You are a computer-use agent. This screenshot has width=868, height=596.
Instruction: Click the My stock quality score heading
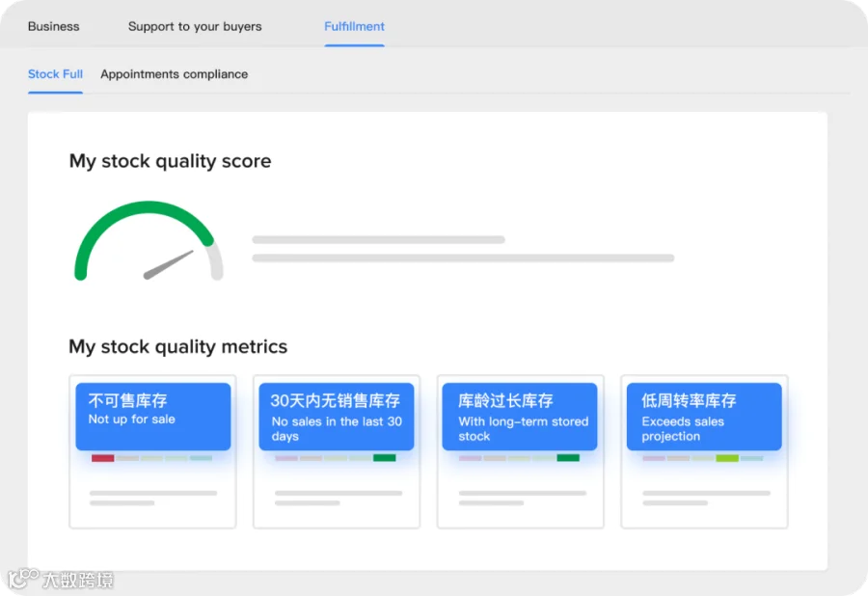(x=170, y=161)
